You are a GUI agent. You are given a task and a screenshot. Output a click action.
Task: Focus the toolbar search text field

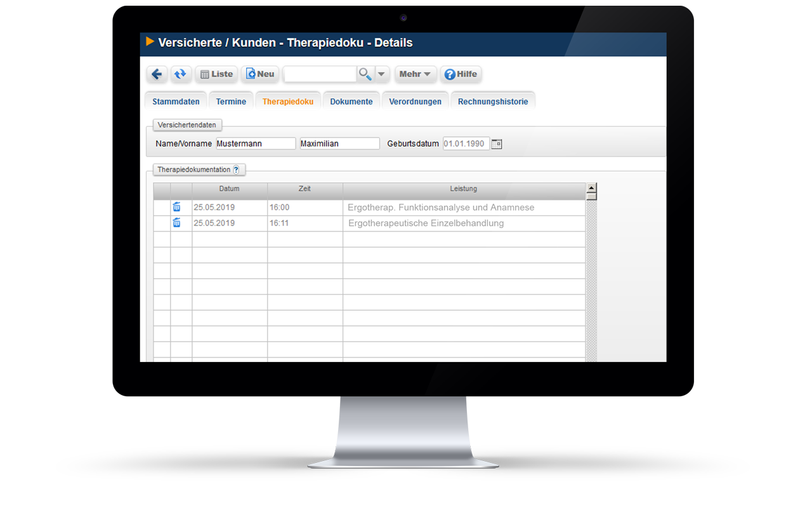tap(320, 74)
